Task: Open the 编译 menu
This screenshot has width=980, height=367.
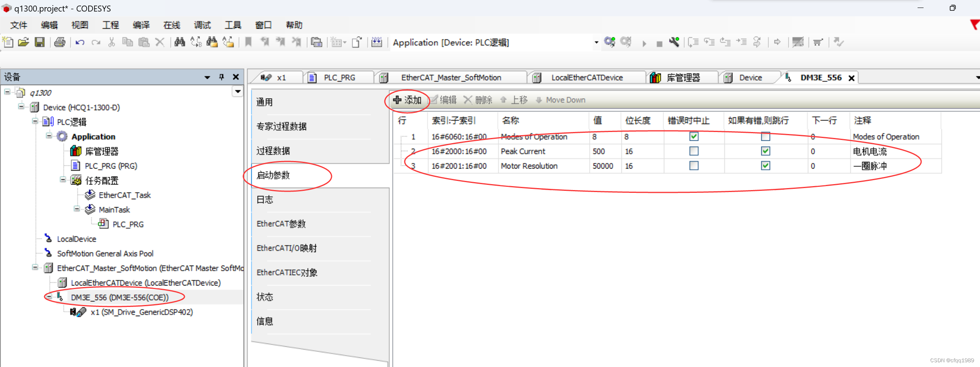Action: [141, 25]
